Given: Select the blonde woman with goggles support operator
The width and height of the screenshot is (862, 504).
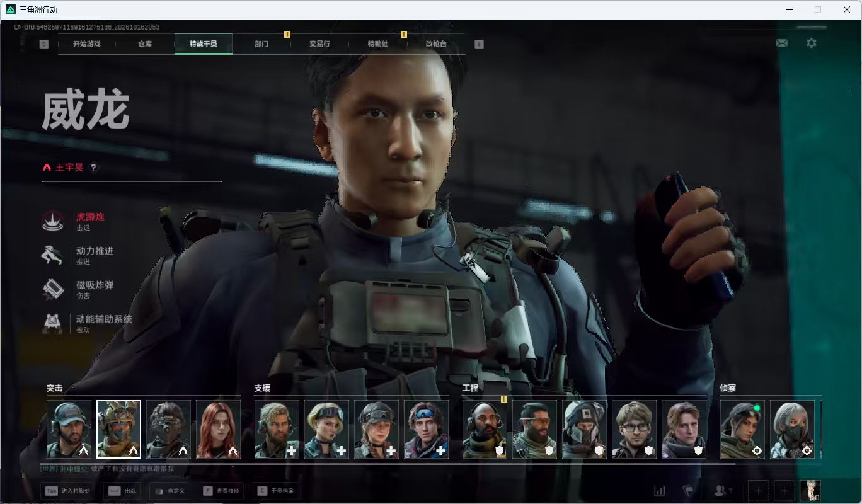Looking at the screenshot, I should tap(326, 429).
